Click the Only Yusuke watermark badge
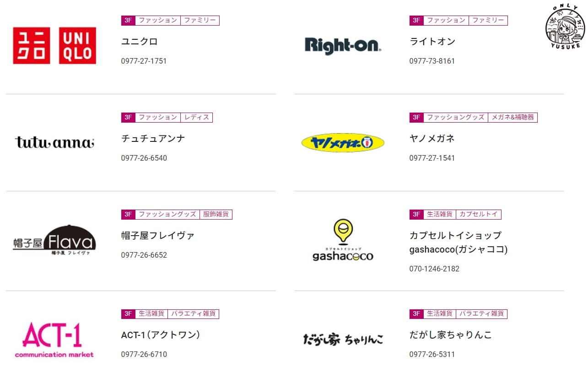 click(565, 27)
